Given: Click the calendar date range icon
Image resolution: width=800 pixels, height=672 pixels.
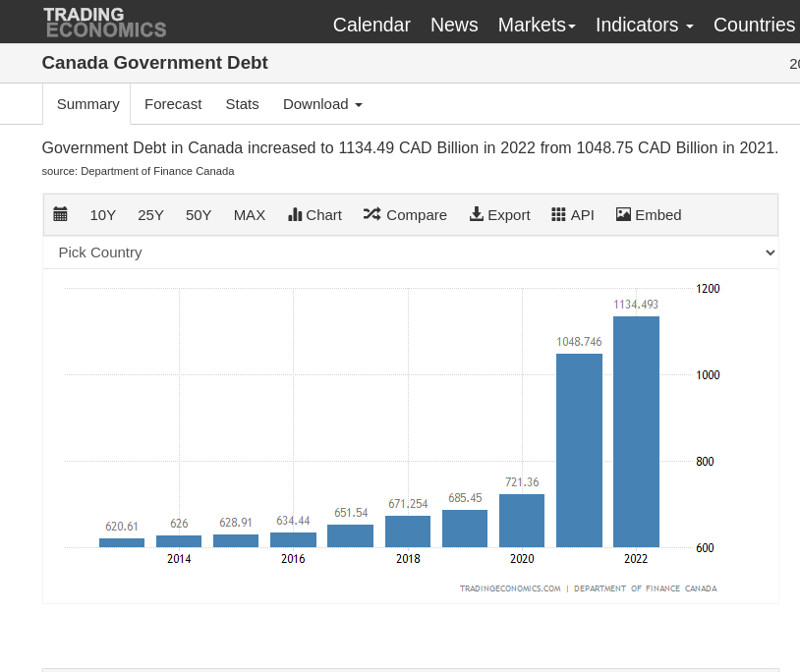Looking at the screenshot, I should (x=60, y=214).
